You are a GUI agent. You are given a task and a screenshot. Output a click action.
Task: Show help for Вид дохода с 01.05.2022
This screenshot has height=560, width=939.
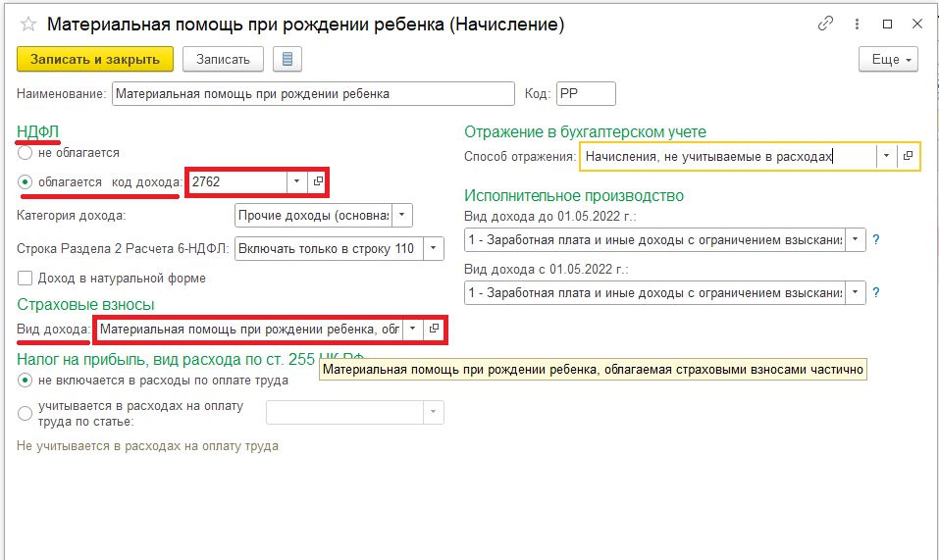coord(876,293)
